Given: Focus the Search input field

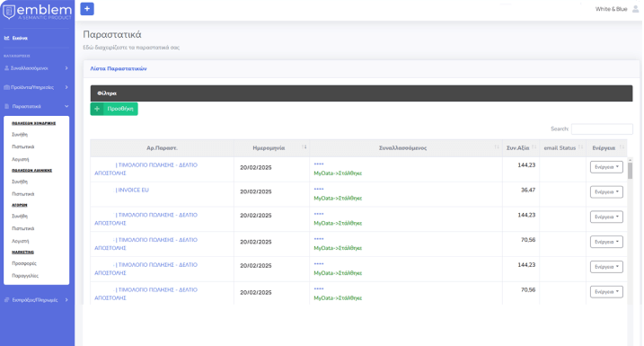Looking at the screenshot, I should [x=602, y=129].
